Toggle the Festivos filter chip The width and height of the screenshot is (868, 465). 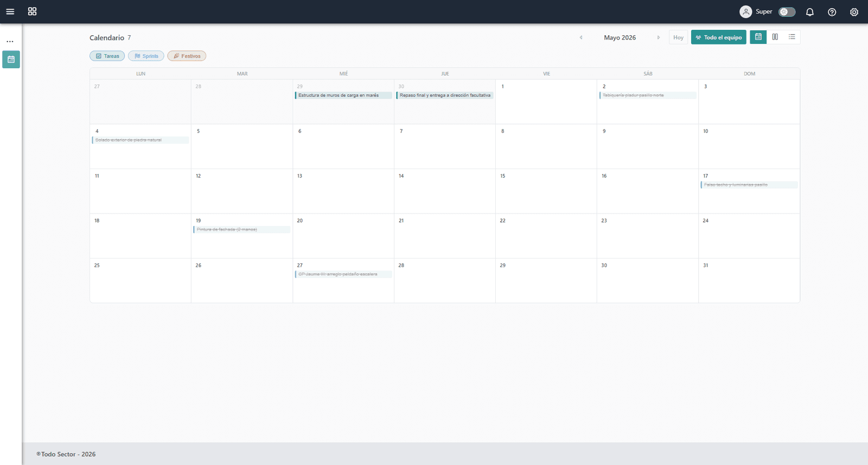point(187,56)
